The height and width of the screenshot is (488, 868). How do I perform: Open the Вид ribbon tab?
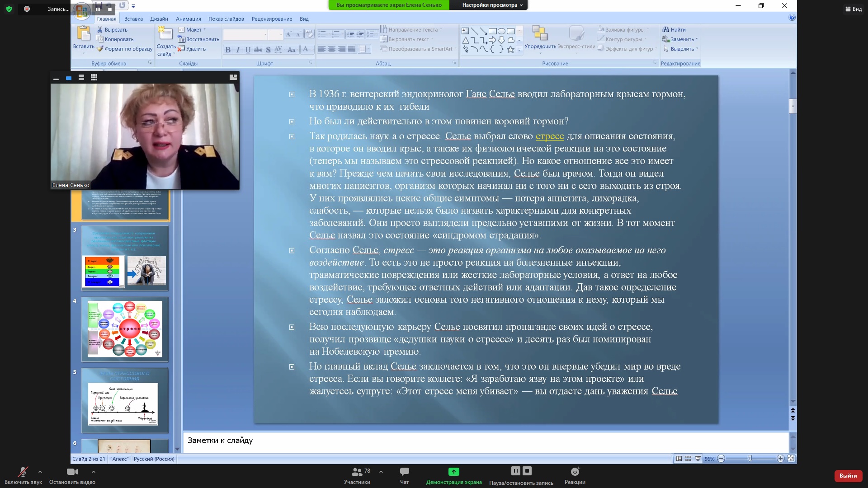point(304,19)
